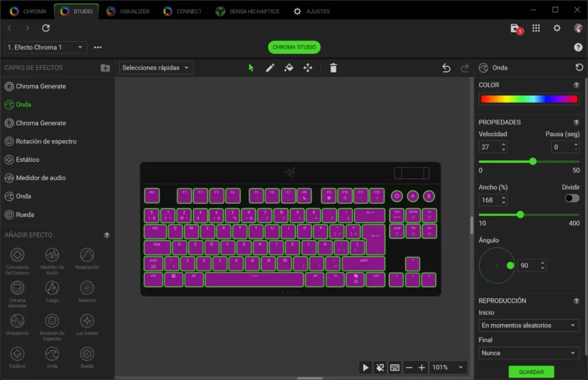Switch to the CHROMA tab
Viewport: 588px width, 380px height.
(x=28, y=11)
